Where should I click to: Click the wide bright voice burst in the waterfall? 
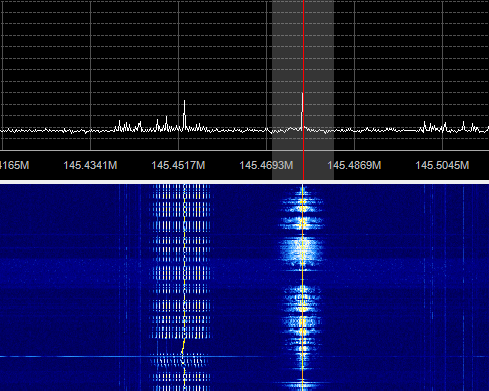coord(302,250)
